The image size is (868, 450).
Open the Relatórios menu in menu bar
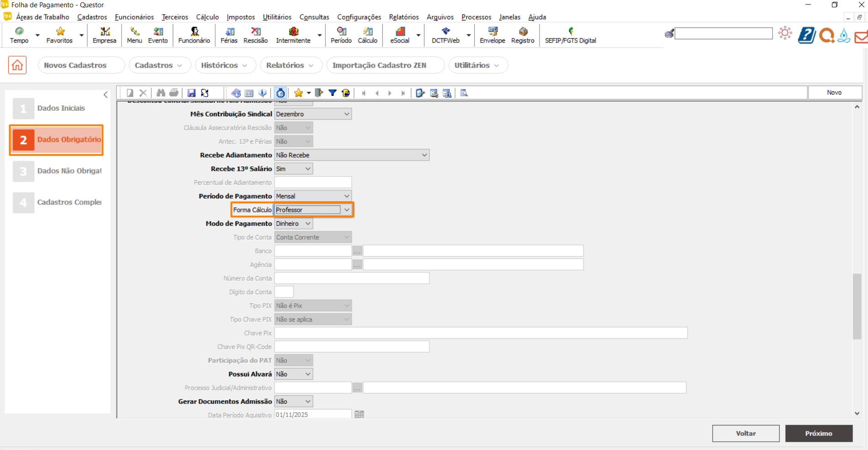(403, 17)
